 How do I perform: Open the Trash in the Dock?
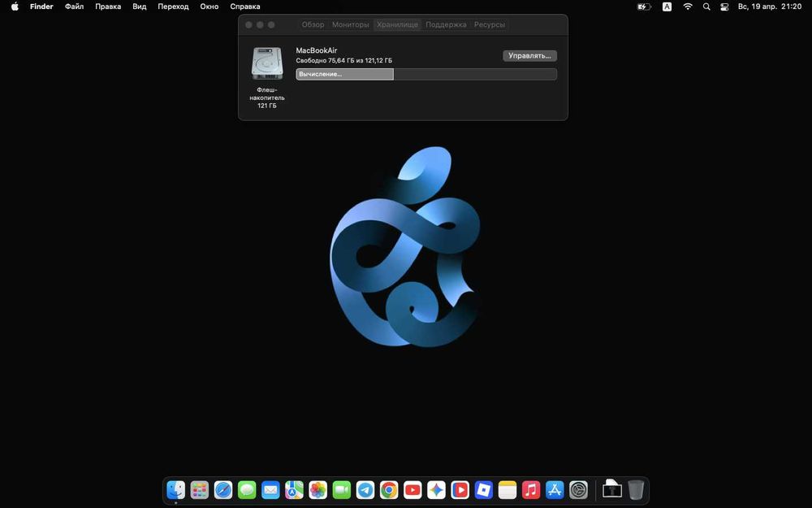coord(636,489)
